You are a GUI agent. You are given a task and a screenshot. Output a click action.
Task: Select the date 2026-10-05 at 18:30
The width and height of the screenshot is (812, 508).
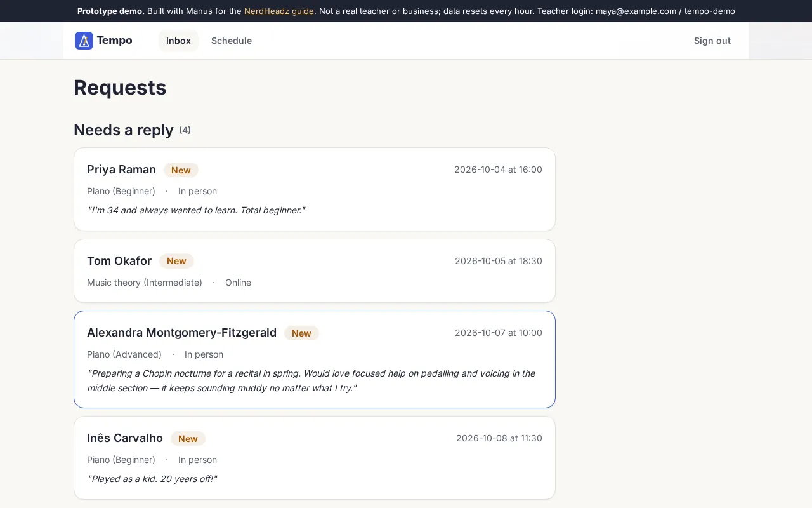pos(499,261)
